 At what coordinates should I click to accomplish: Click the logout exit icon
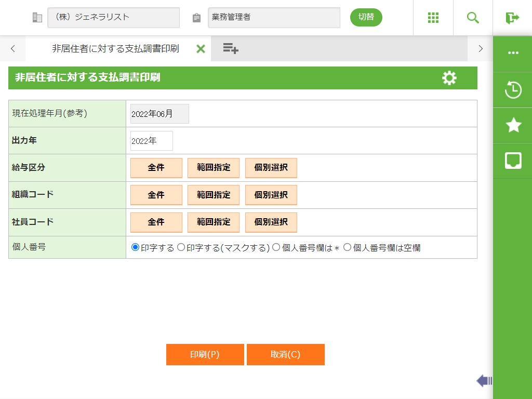(x=512, y=18)
